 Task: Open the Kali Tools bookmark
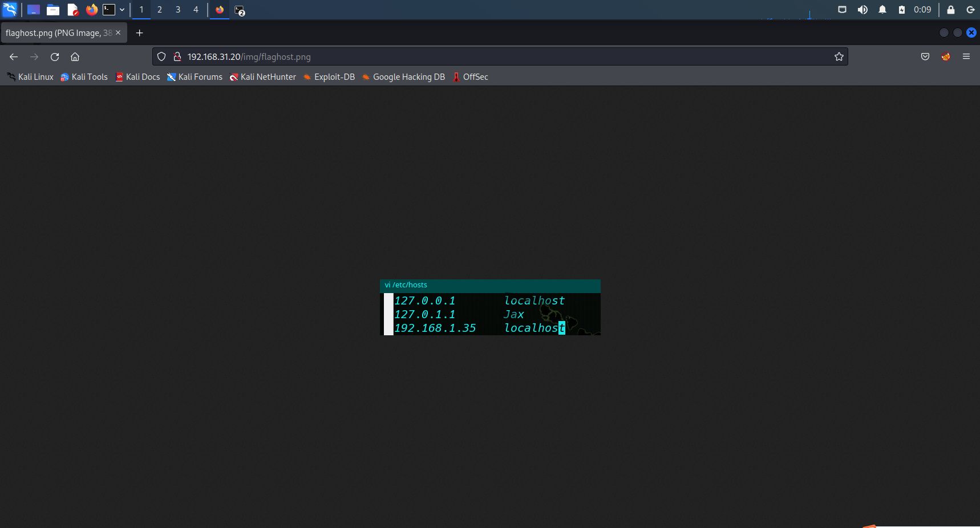click(x=84, y=77)
